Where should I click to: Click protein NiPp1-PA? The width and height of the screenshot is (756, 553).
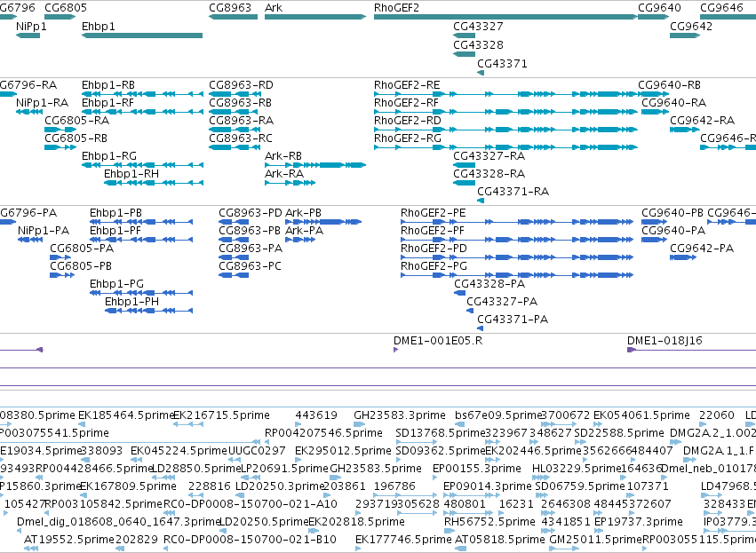pos(30,240)
